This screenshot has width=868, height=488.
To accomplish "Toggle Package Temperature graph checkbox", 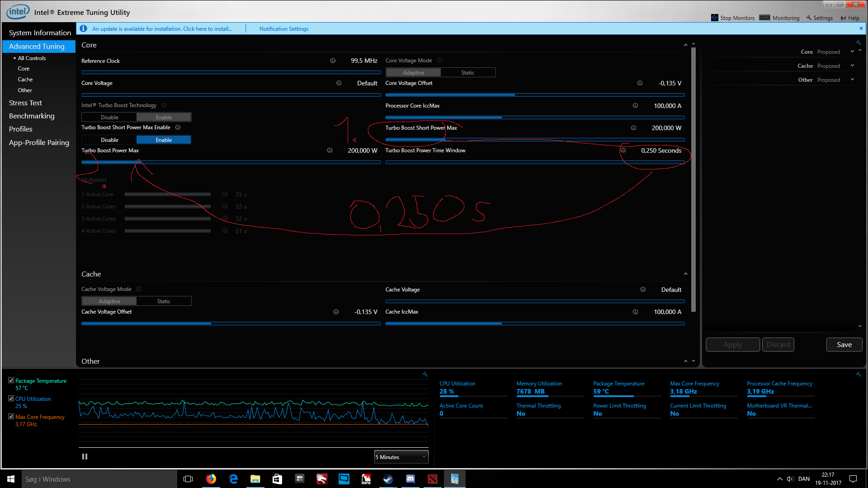I will [11, 380].
